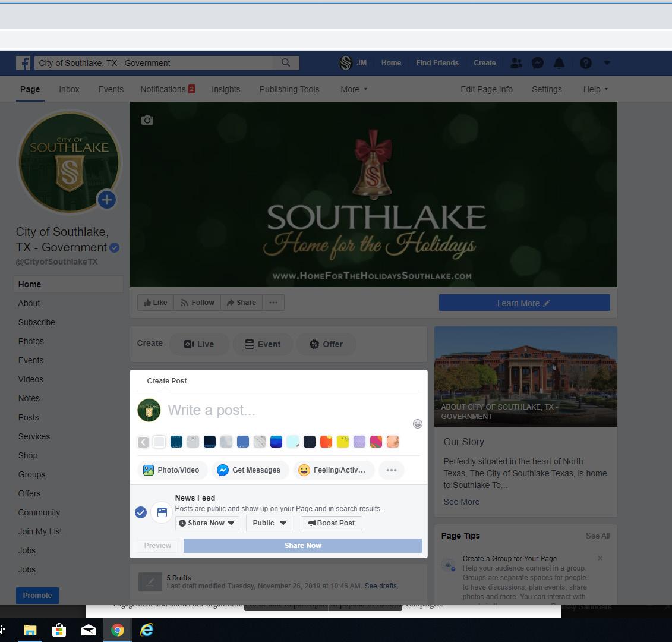Open the page Events tab

pos(111,89)
